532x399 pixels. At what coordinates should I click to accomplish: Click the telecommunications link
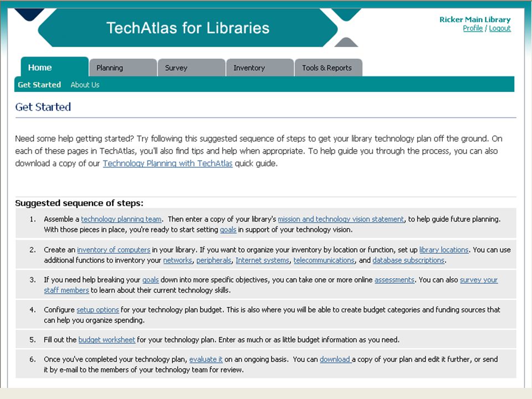(324, 260)
